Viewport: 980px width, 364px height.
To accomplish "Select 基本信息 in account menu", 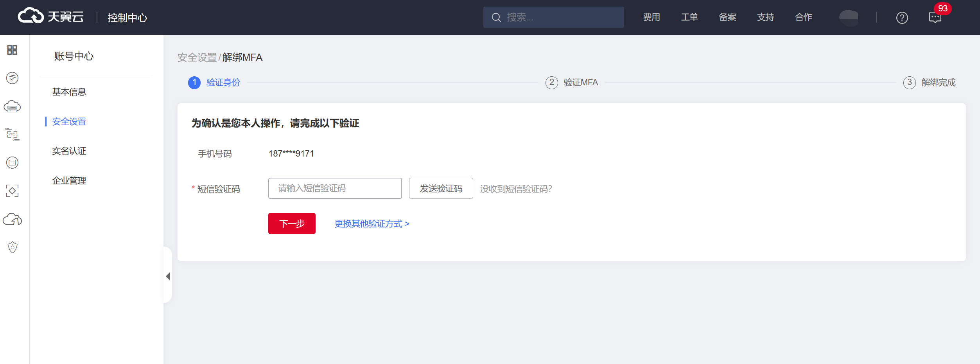I will 69,92.
